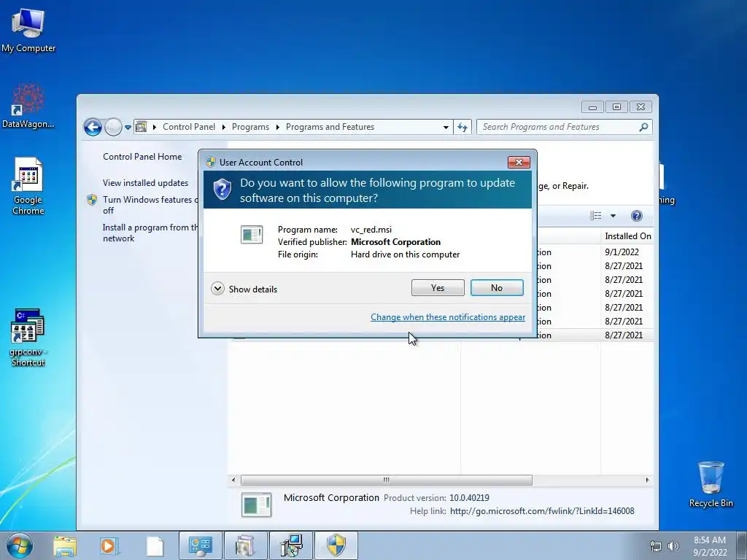
Task: Click the vc_red.msi program icon
Action: [x=252, y=234]
